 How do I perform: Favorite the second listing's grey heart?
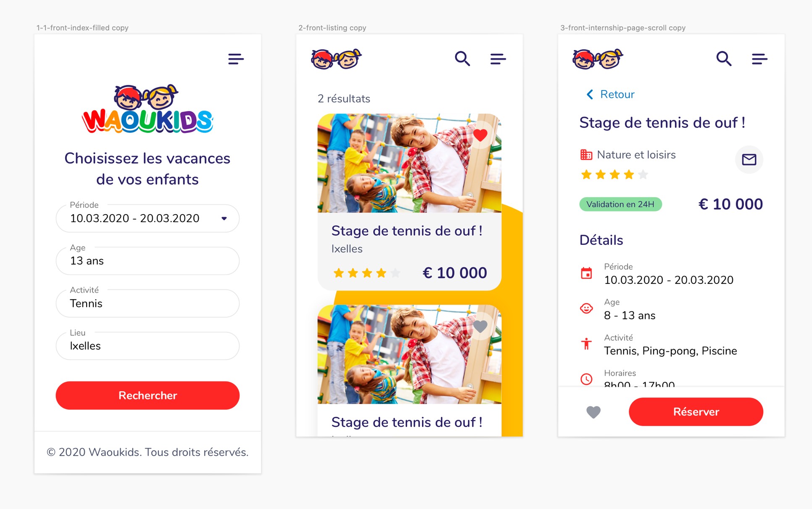coord(480,326)
